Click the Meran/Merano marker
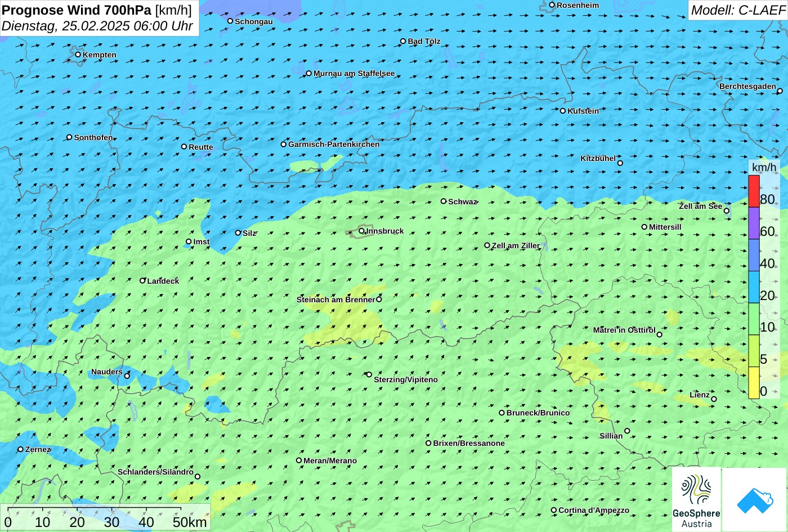The height and width of the screenshot is (532, 788). pos(299,461)
